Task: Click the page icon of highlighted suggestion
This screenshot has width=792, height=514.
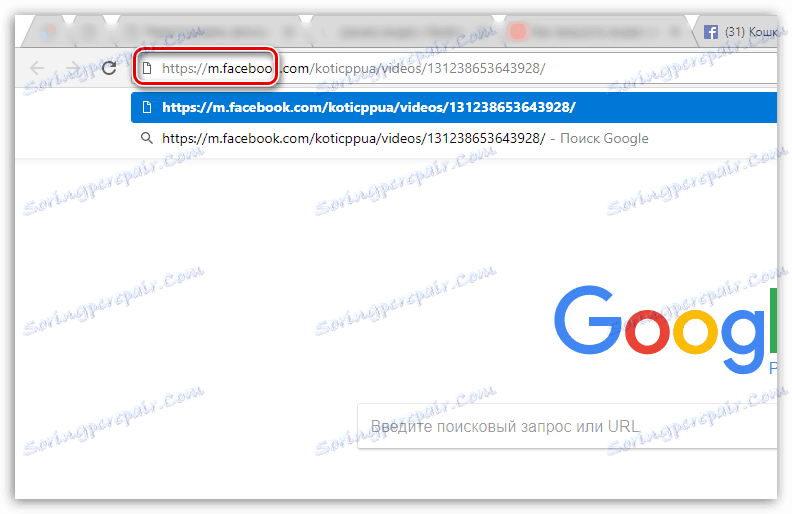Action: point(147,107)
